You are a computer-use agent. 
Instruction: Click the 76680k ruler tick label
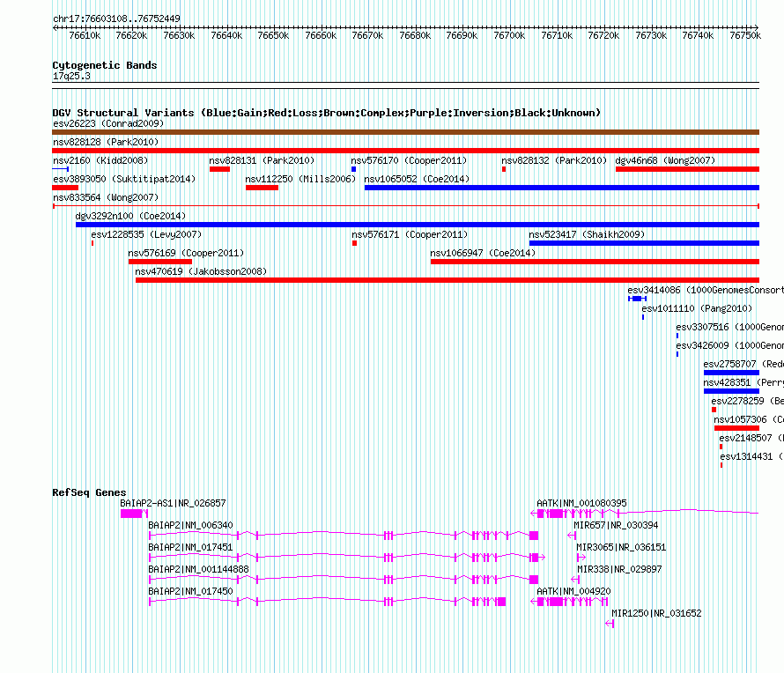[415, 35]
